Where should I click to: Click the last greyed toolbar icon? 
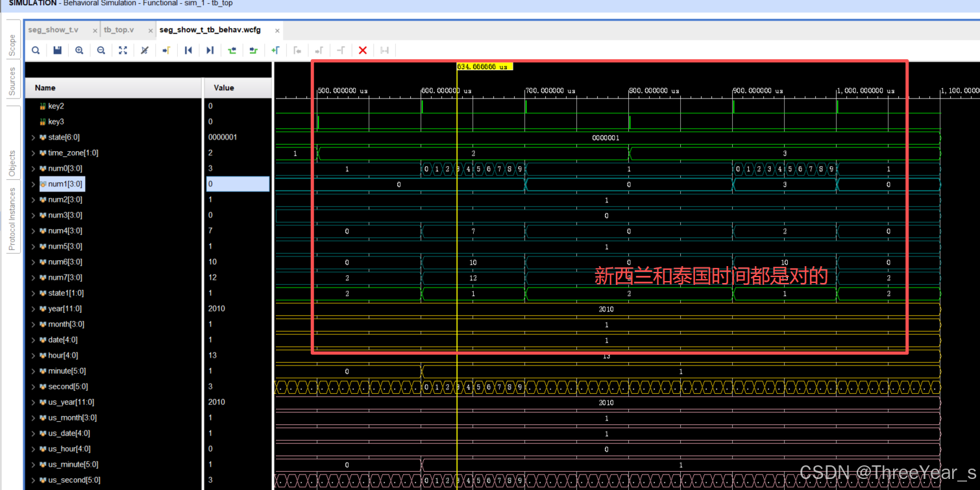(384, 50)
